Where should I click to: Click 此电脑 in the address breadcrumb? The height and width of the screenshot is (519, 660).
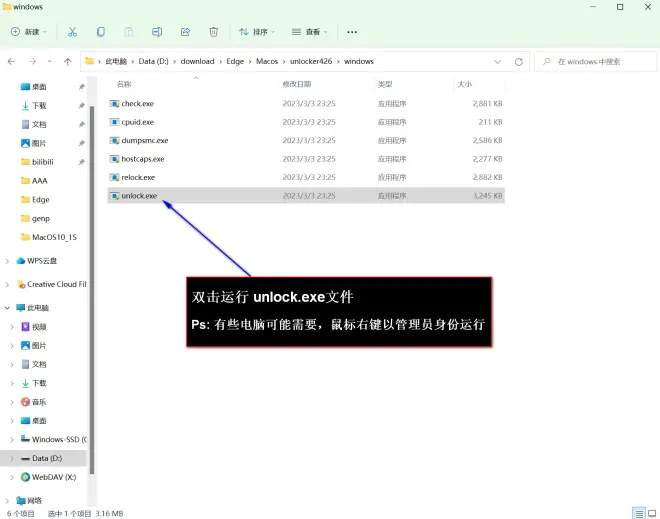click(116, 61)
